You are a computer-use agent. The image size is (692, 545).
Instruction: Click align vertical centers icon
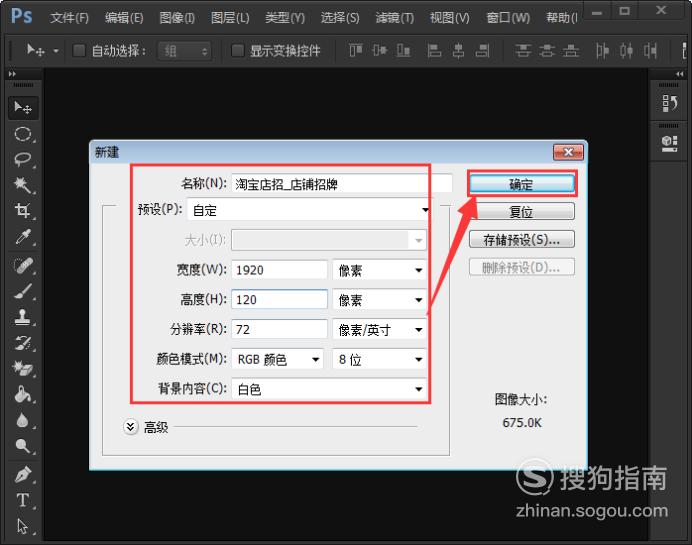tap(380, 50)
